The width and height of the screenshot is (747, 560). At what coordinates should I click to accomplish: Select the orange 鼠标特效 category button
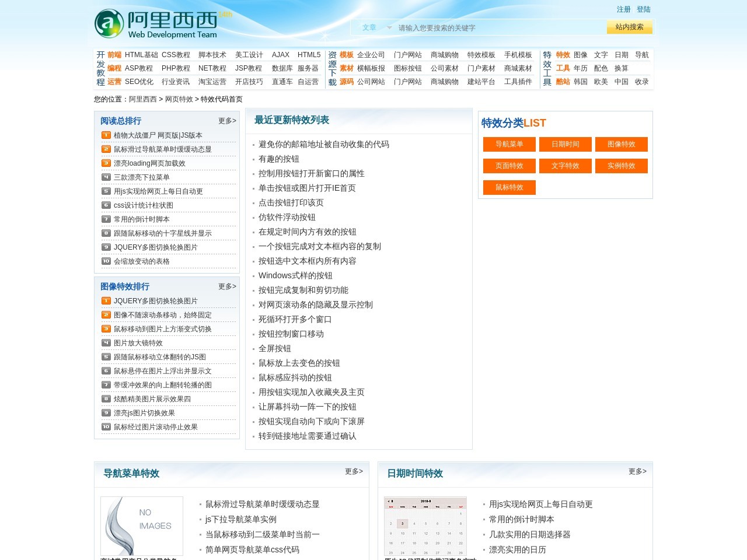509,187
